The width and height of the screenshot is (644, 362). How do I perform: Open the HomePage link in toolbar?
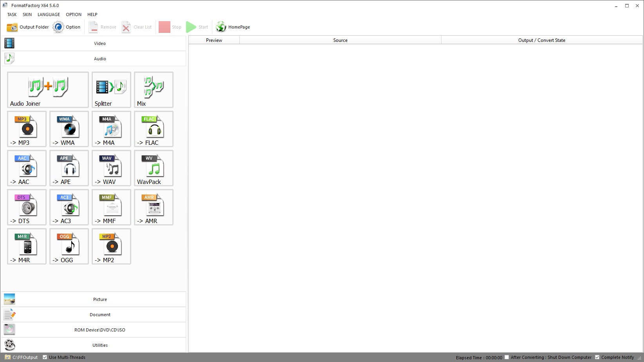tap(233, 27)
